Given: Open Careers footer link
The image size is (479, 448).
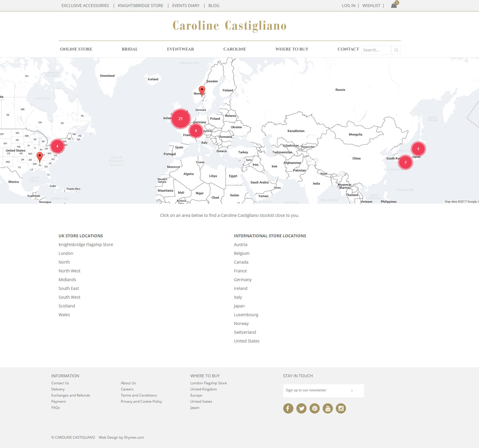Looking at the screenshot, I should pyautogui.click(x=127, y=389).
